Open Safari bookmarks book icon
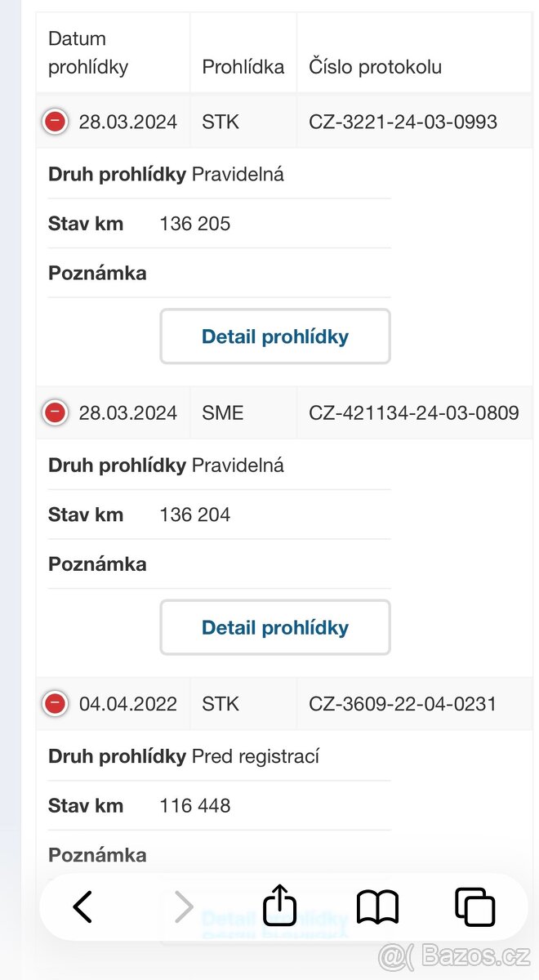 (377, 906)
